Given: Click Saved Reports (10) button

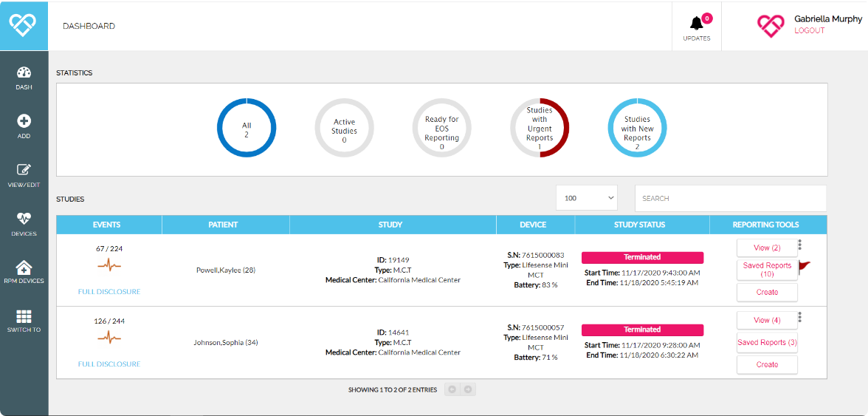Looking at the screenshot, I should [x=767, y=270].
